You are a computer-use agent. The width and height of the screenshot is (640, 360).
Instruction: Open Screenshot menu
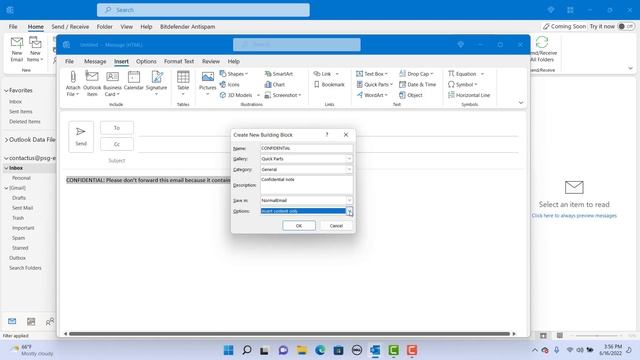[x=283, y=95]
